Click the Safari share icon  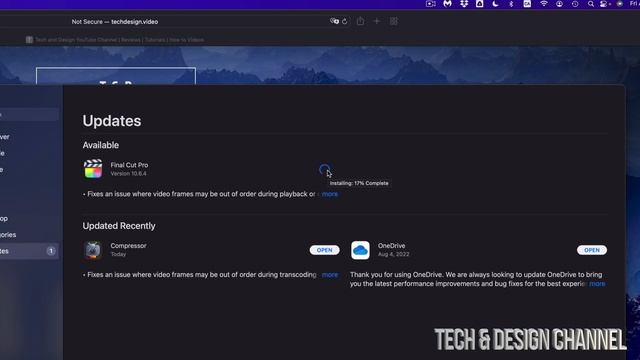coord(360,21)
